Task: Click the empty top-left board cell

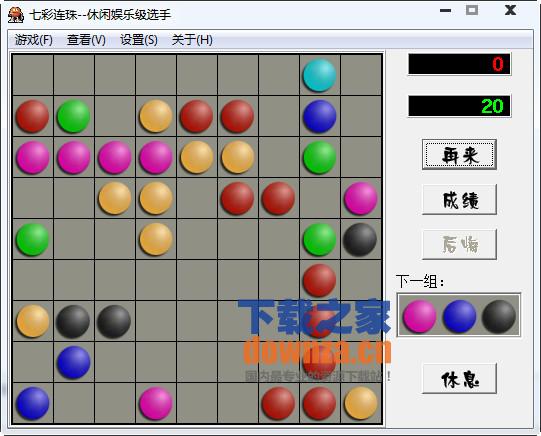Action: tap(33, 75)
